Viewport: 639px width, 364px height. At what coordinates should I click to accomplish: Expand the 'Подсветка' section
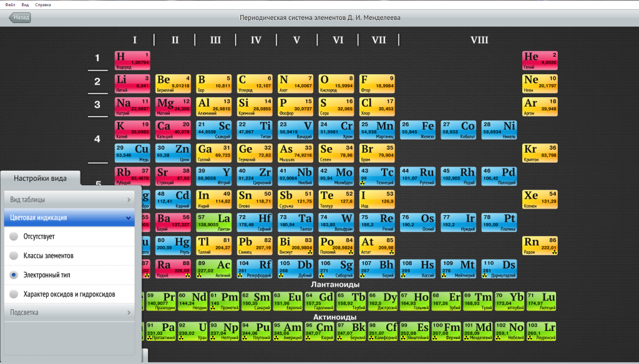69,312
